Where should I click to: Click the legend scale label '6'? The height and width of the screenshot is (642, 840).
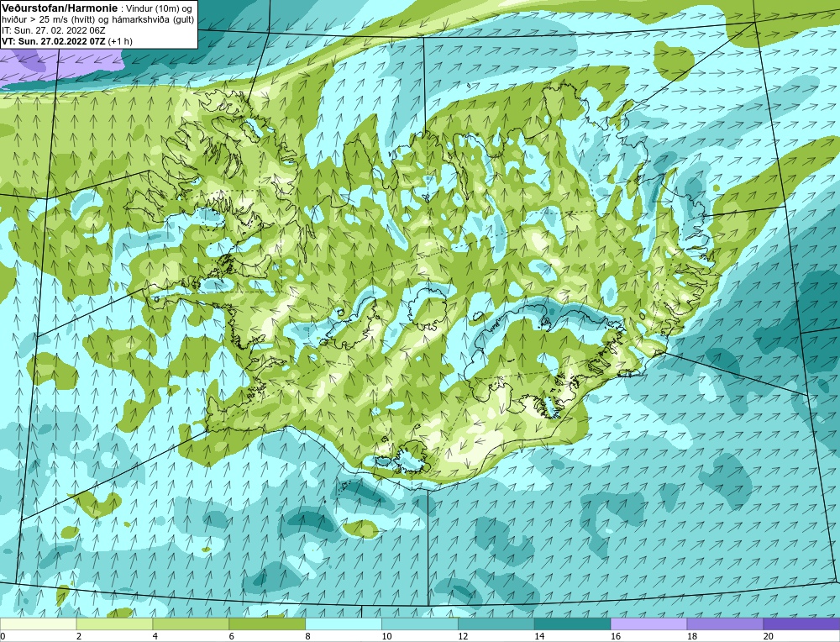coord(232,636)
